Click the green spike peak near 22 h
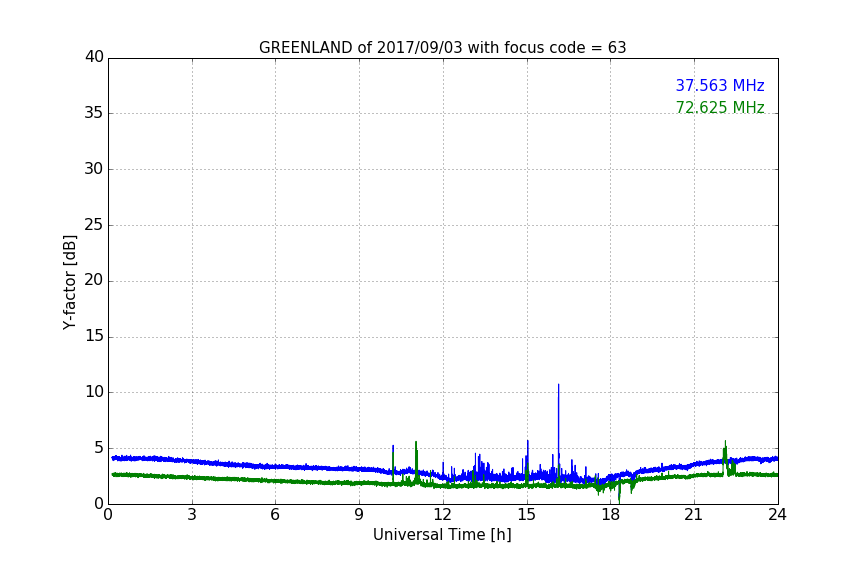 tap(725, 442)
